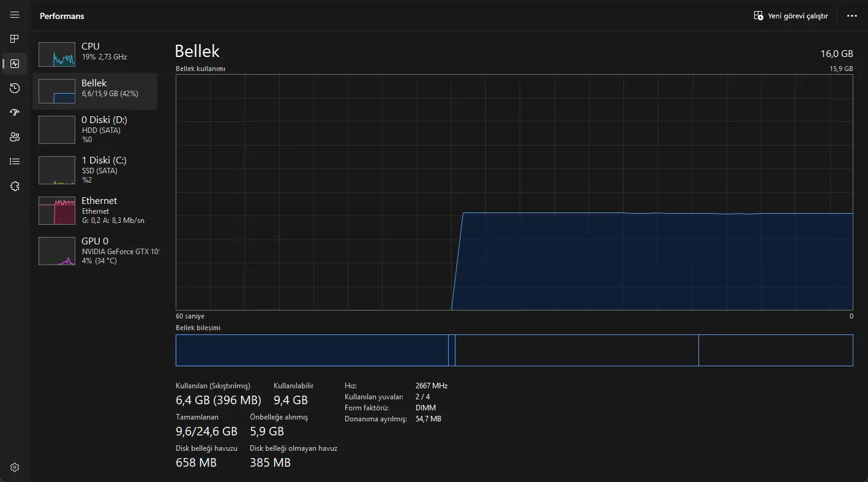
Task: Click the GPU 0 mini graph thumbnail
Action: click(57, 251)
